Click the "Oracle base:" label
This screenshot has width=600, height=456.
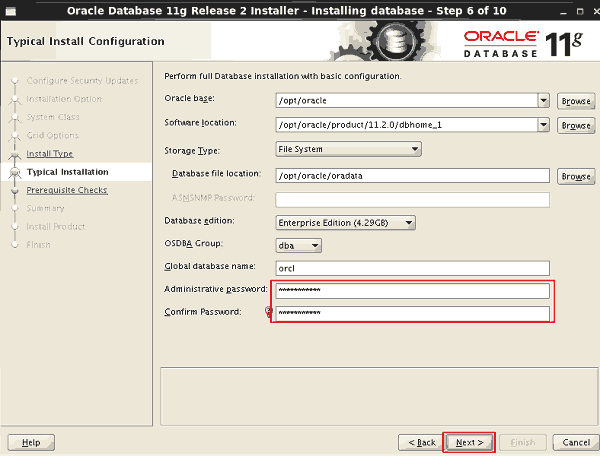189,99
